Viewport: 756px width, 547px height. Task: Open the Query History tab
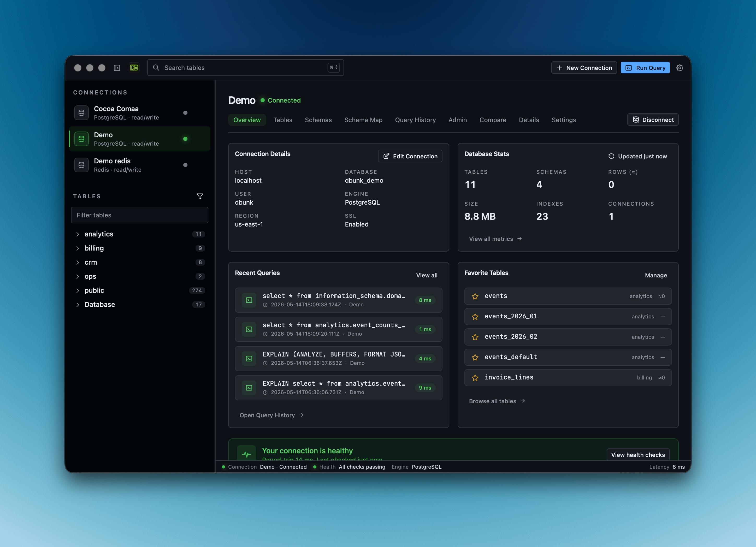coord(415,120)
